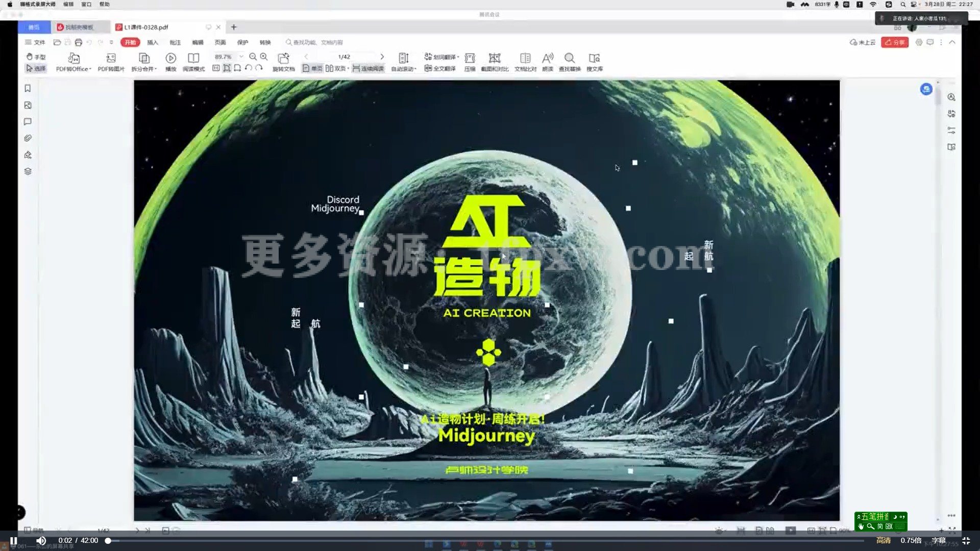Click the 文档比对 document compare tool
Viewport: 980px width, 551px height.
(x=525, y=63)
